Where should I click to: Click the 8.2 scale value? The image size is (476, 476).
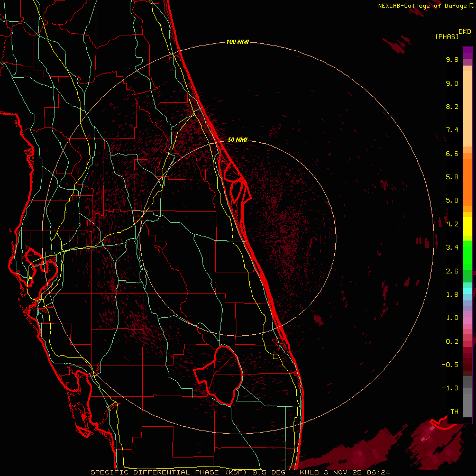pyautogui.click(x=452, y=106)
